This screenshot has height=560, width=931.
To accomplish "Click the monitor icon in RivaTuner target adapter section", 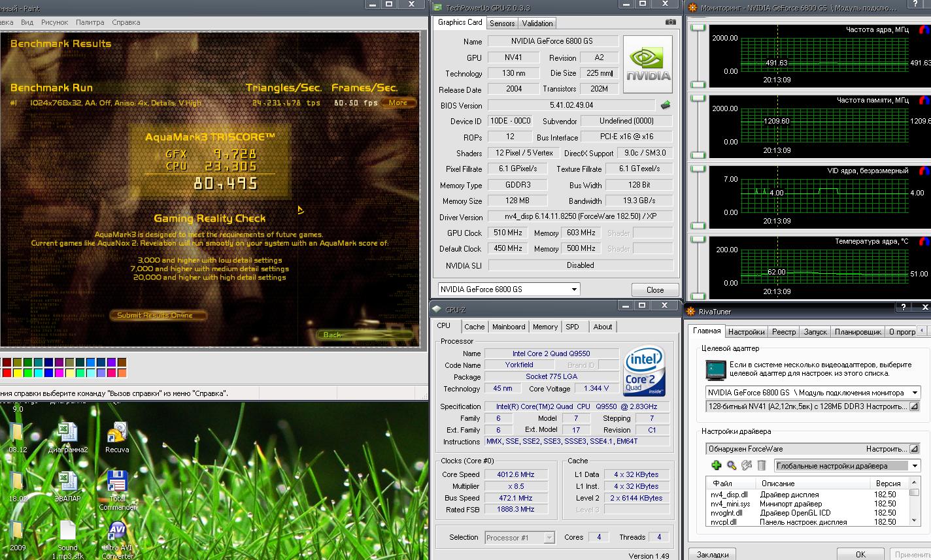I will pos(716,370).
